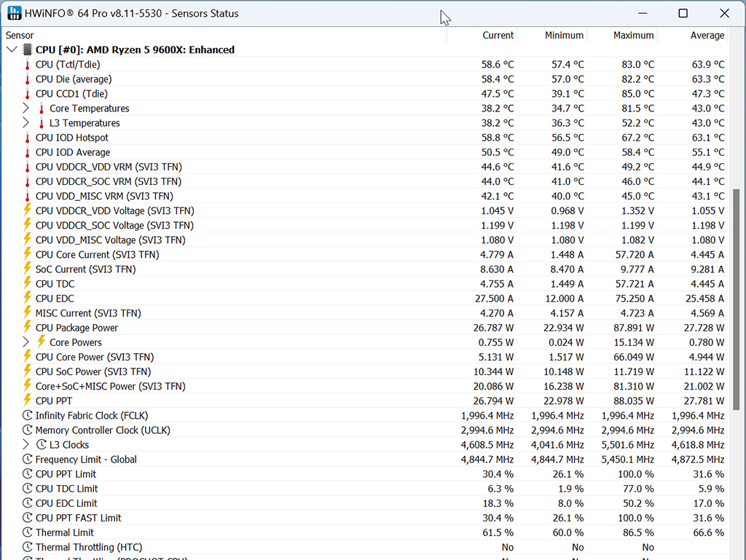Viewport: 746px width, 560px height.
Task: Click the 1.352 V maximum VDDCR_VDD voltage
Action: [x=637, y=210]
